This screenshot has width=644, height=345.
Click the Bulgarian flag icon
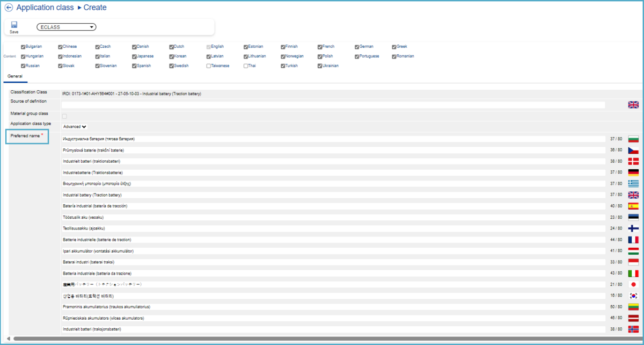633,139
